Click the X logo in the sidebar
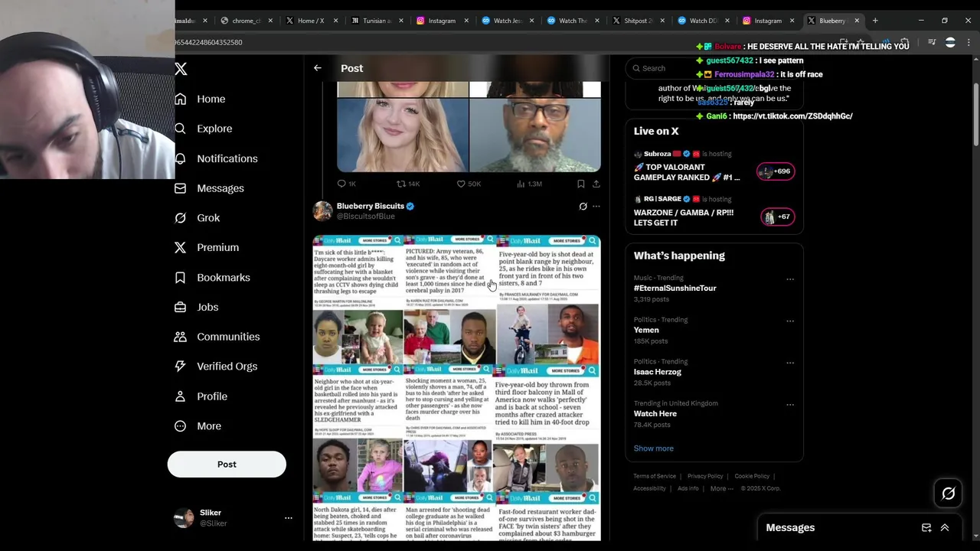This screenshot has width=980, height=551. (181, 69)
